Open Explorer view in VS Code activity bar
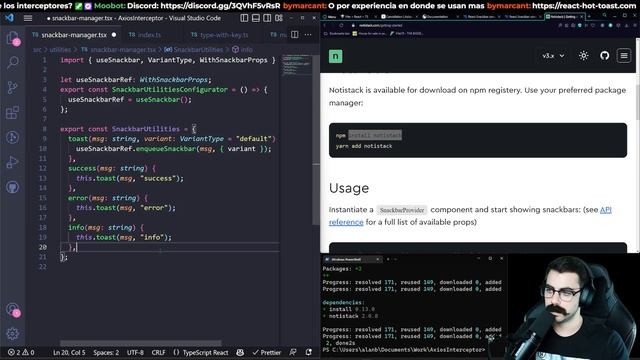Image resolution: width=640 pixels, height=360 pixels. (13, 38)
